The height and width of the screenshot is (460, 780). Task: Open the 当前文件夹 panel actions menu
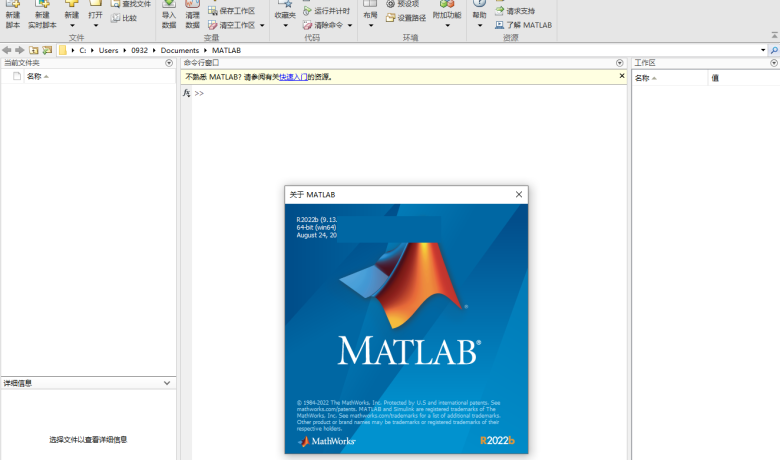tap(169, 63)
